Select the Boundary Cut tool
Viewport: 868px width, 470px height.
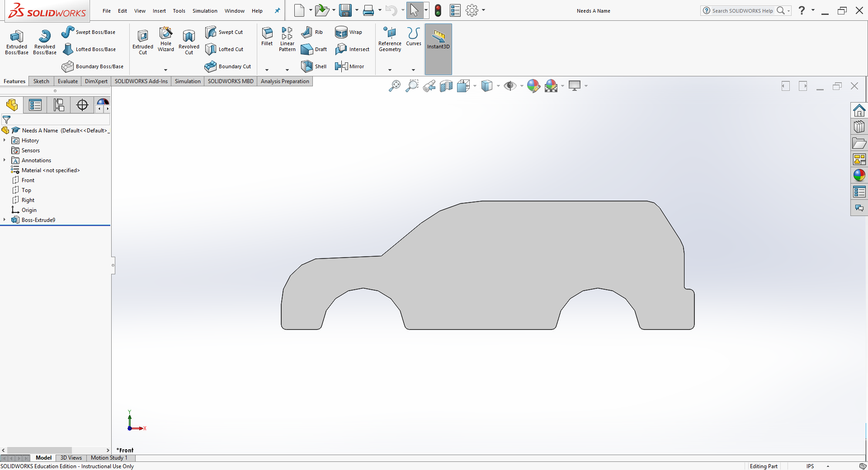228,66
